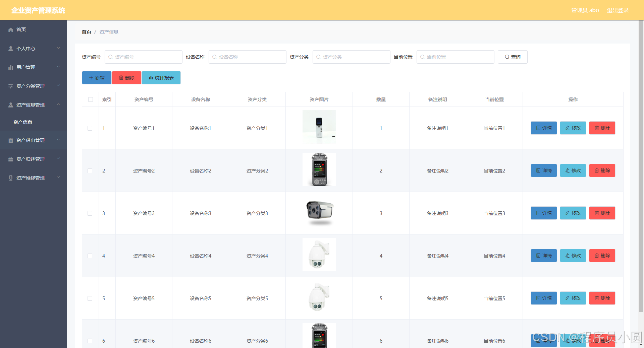Open 资产维修管理 via its sidebar icon
Screen dimensions: 644x348
(x=11, y=178)
